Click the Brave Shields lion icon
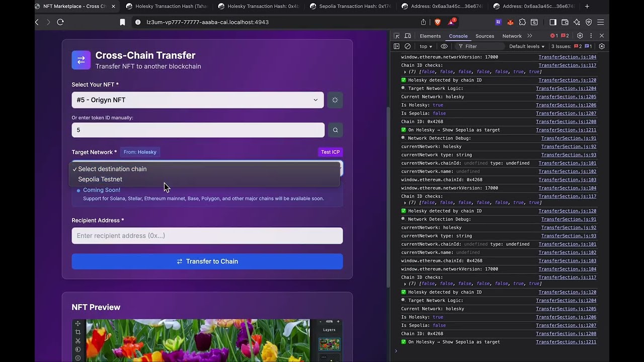The width and height of the screenshot is (644, 362). 437,22
